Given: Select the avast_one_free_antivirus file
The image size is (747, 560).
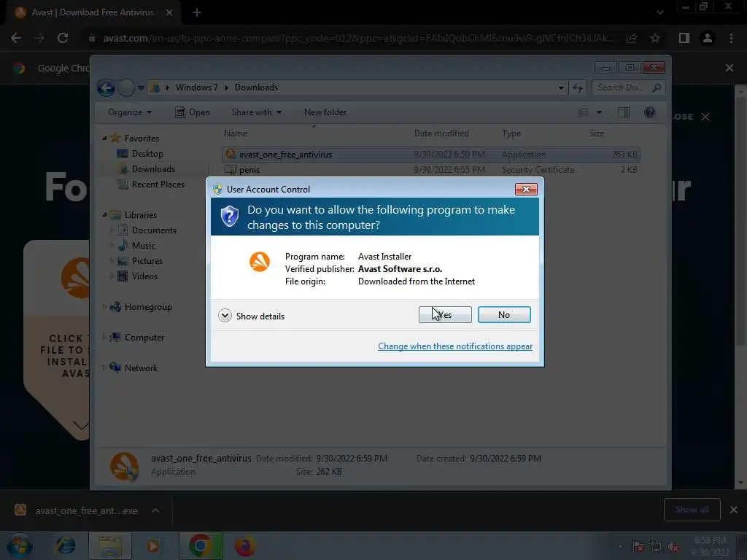Looking at the screenshot, I should 430,155.
